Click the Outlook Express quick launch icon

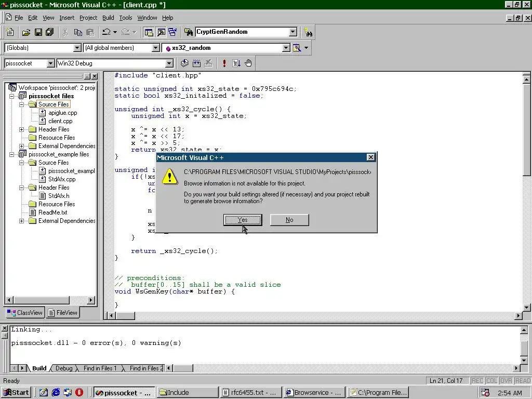[x=68, y=393]
